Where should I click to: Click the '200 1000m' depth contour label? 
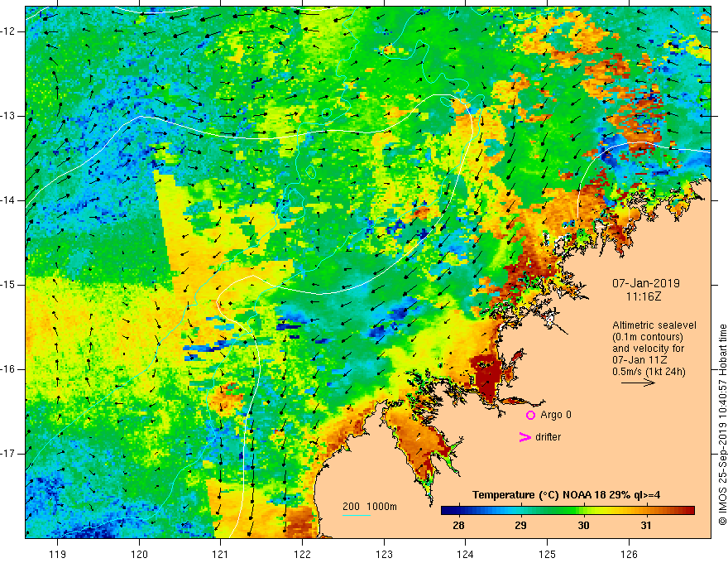click(370, 507)
